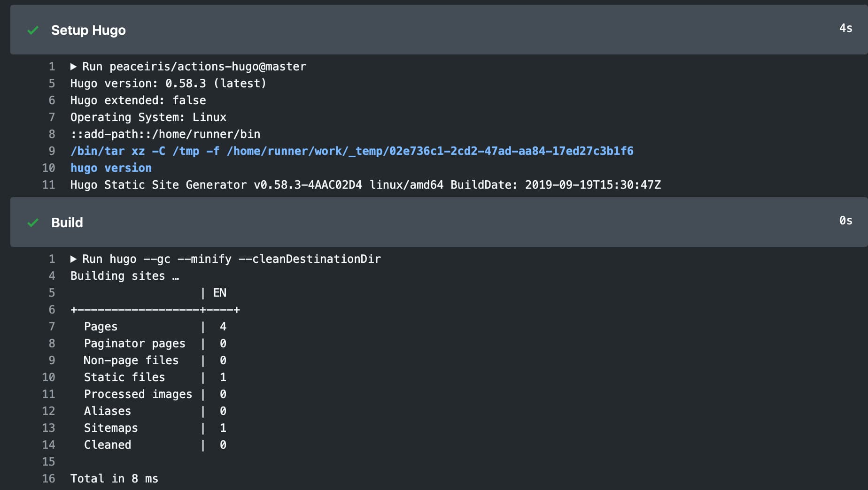Select line number 9 beside /bin/tar command
868x490 pixels.
coord(52,151)
